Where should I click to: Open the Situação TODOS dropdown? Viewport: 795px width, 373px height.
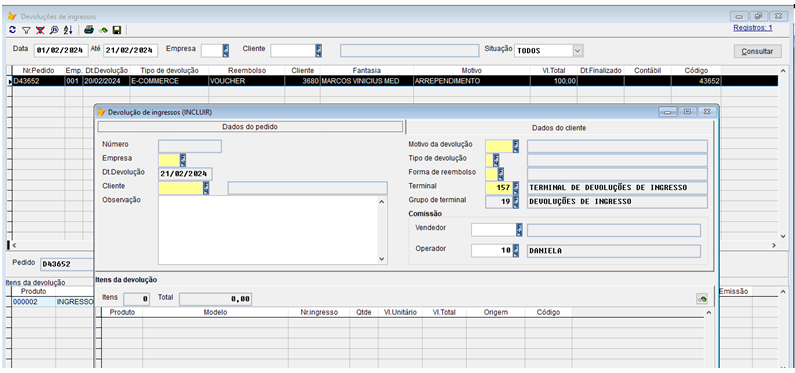point(577,50)
